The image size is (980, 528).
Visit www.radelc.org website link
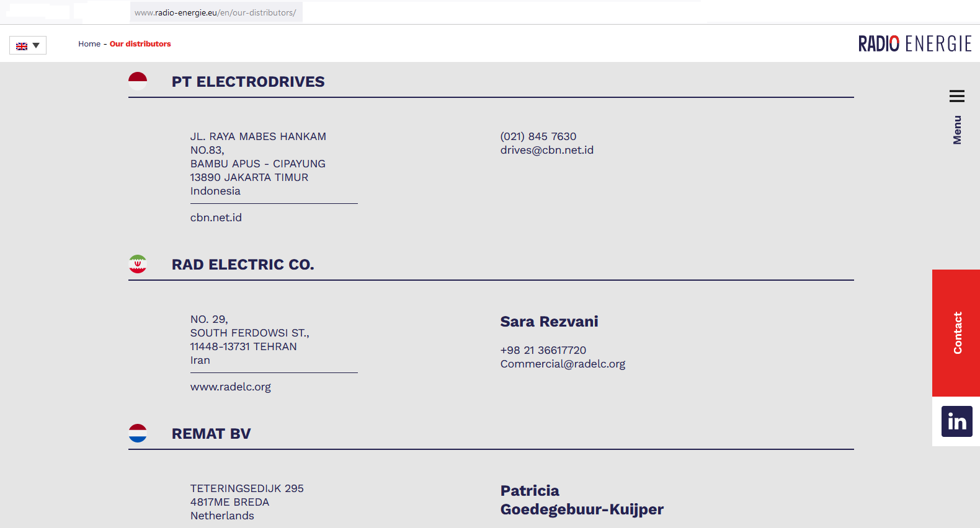coord(230,387)
